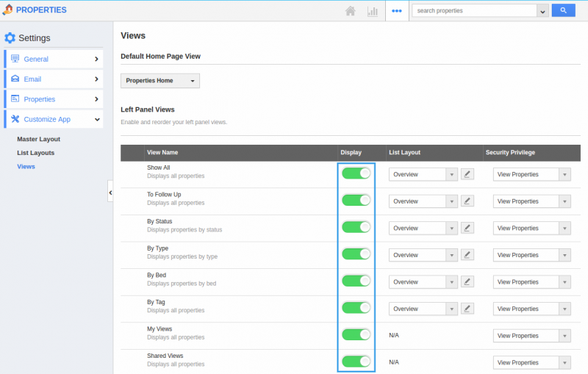Open Shared Views security privilege dropdown
This screenshot has width=588, height=374.
531,363
